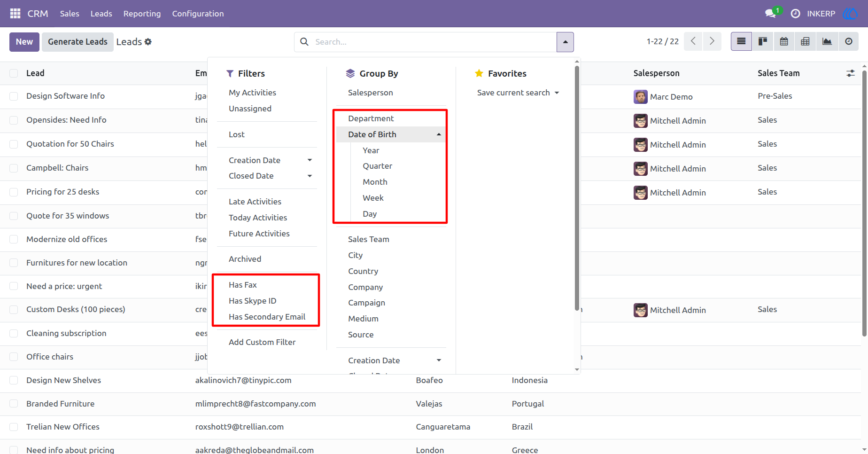Check the Campbell: Chairs row
Image resolution: width=868 pixels, height=454 pixels.
click(14, 168)
